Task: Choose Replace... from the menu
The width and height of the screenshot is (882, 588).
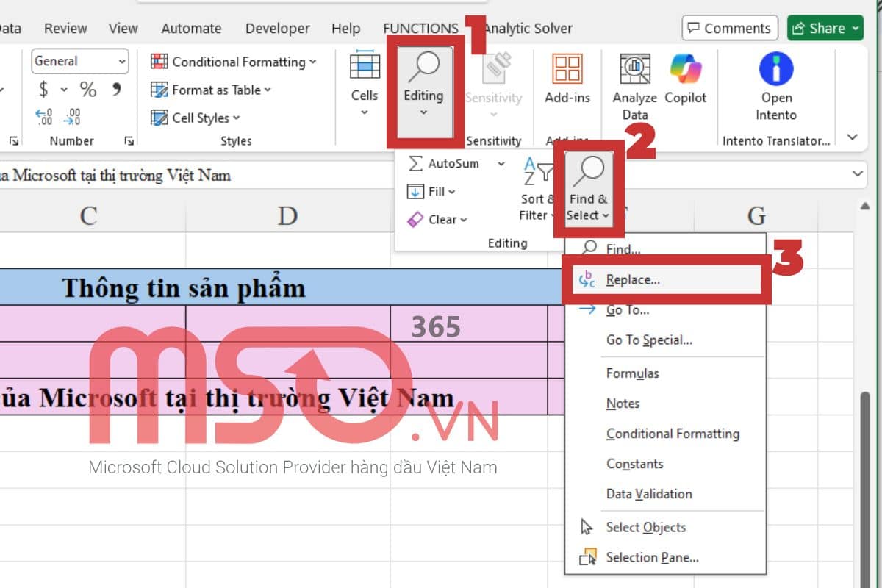Action: coord(667,280)
